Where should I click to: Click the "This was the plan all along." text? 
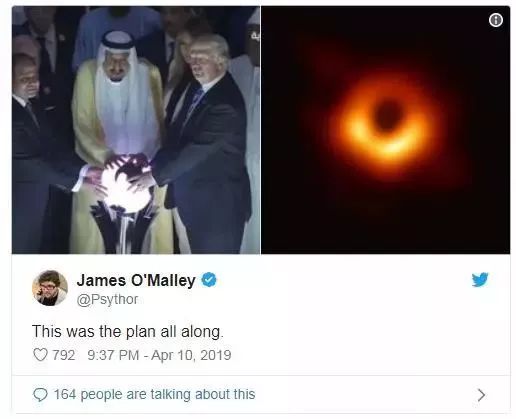[x=128, y=332]
